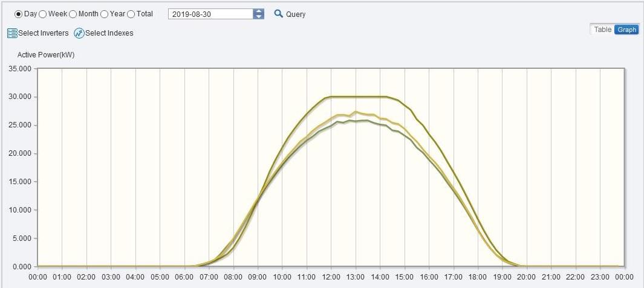Image resolution: width=644 pixels, height=288 pixels.
Task: Select the Week radio button
Action: 42,14
